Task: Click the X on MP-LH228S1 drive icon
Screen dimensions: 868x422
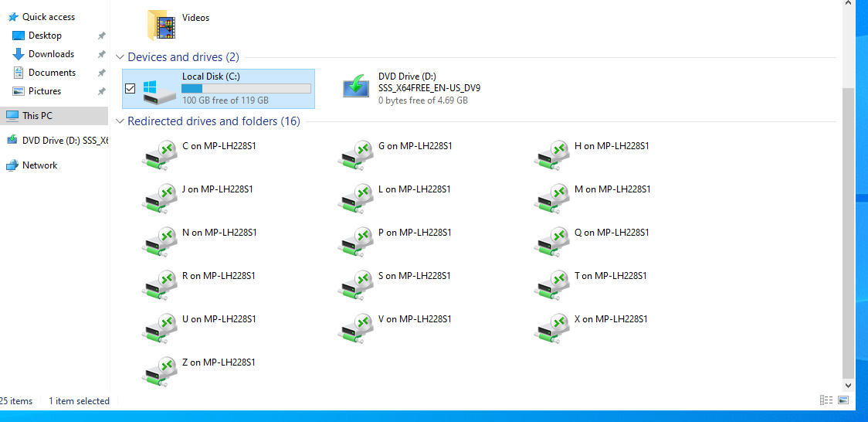Action: pyautogui.click(x=553, y=328)
